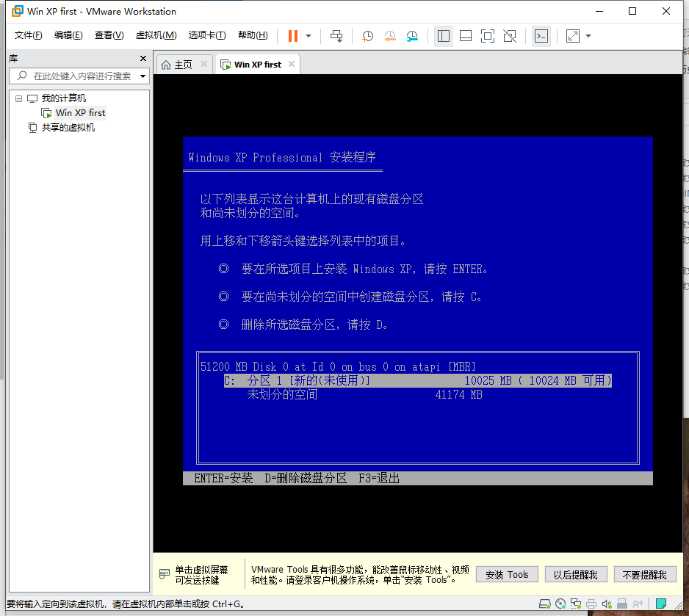
Task: Open the 文件(F) menu
Action: [x=28, y=35]
